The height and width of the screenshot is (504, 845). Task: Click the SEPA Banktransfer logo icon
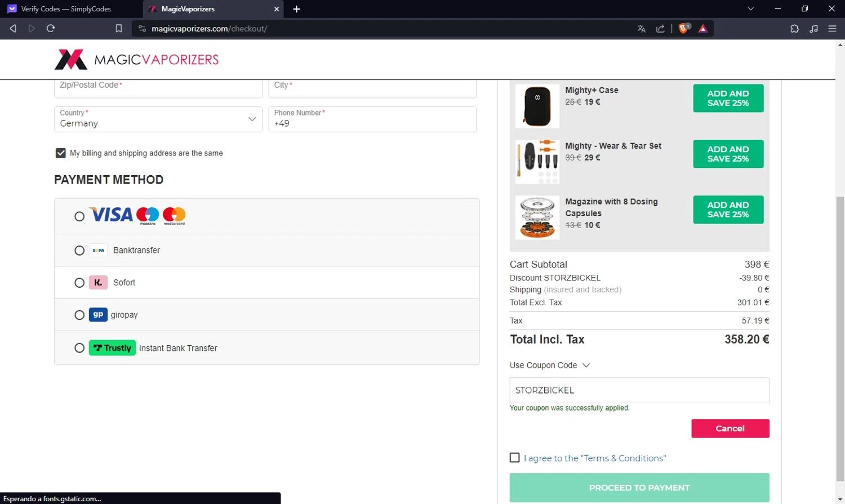(98, 250)
